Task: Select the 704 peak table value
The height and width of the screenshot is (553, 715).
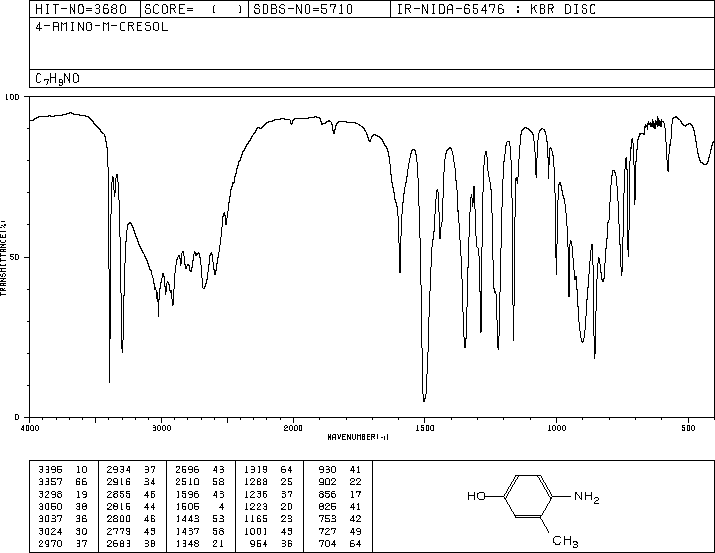Action: coord(327,543)
